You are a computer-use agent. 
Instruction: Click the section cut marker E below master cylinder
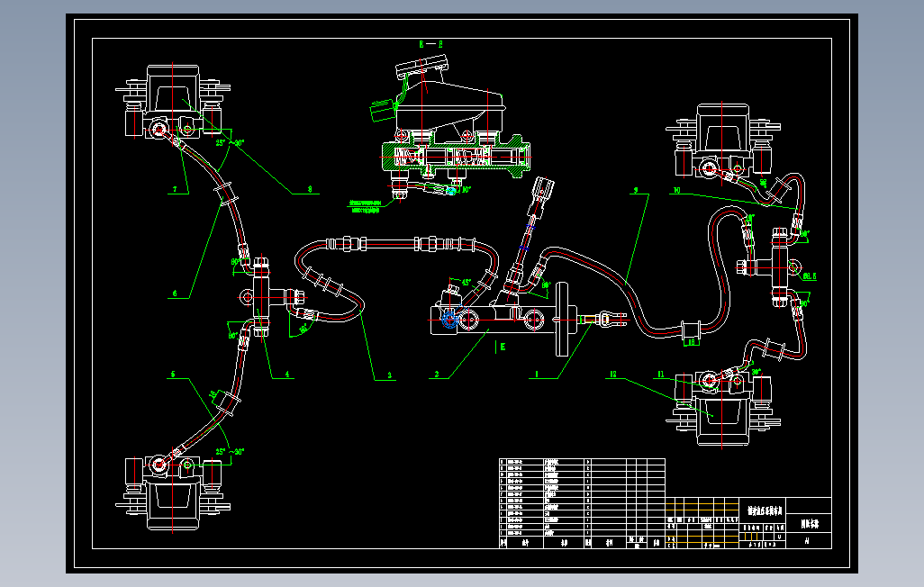[x=503, y=348]
